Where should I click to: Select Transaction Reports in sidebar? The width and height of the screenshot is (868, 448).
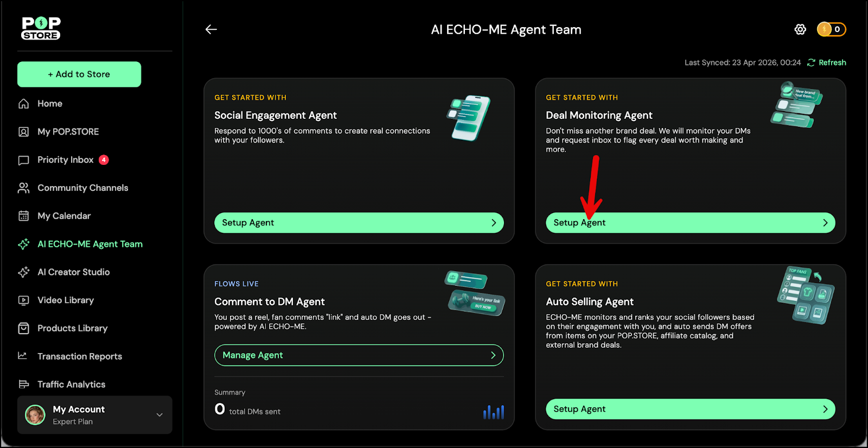pos(79,356)
